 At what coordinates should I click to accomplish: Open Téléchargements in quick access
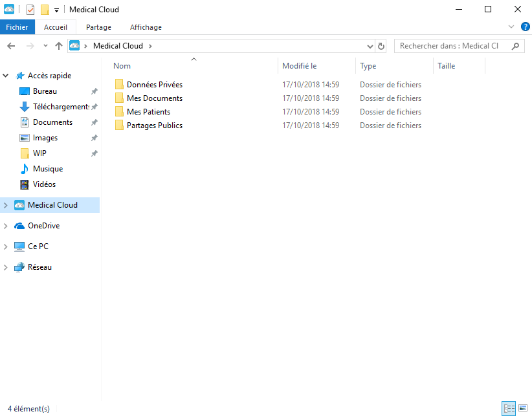pos(61,107)
